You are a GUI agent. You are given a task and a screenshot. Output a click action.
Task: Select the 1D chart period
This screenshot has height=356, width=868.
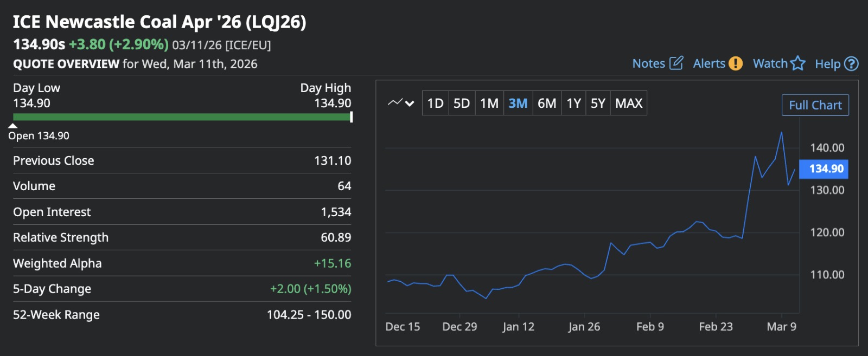[x=435, y=103]
